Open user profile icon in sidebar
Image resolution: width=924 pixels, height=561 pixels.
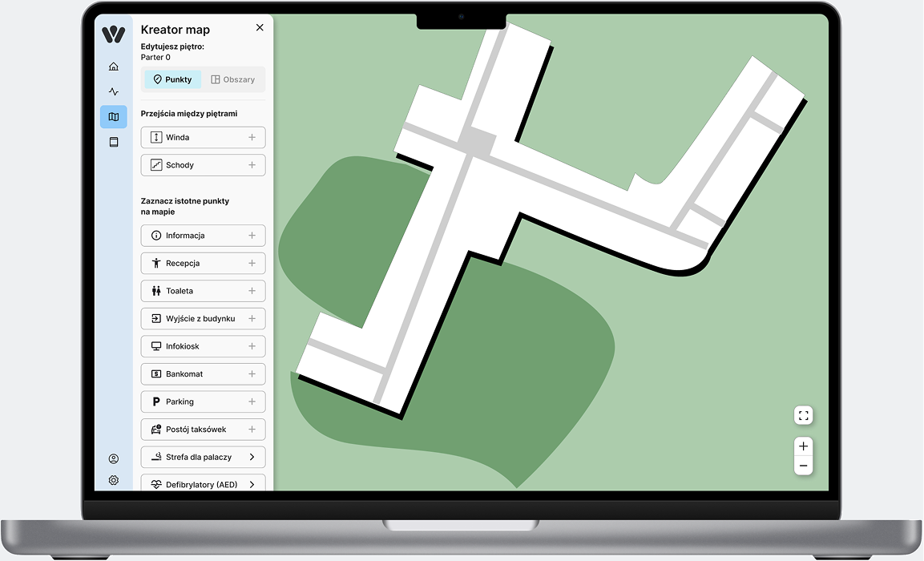pos(113,459)
